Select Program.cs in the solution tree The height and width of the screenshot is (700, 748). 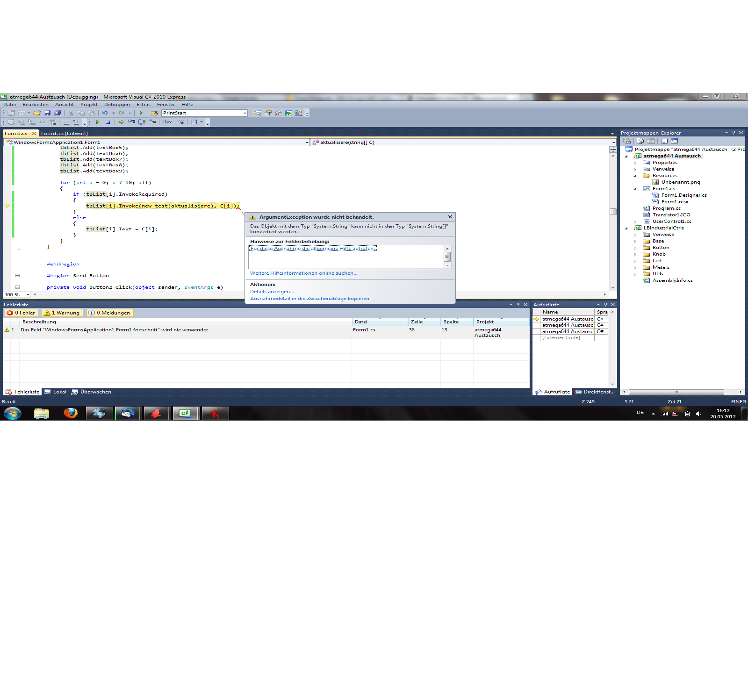click(x=666, y=208)
